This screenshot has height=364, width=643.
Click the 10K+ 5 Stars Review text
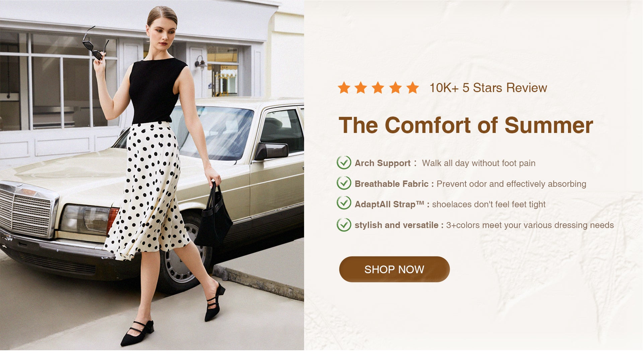click(x=488, y=88)
